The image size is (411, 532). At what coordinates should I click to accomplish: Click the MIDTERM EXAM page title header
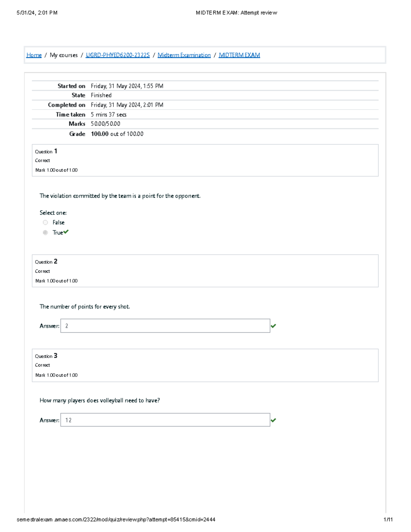click(x=236, y=13)
